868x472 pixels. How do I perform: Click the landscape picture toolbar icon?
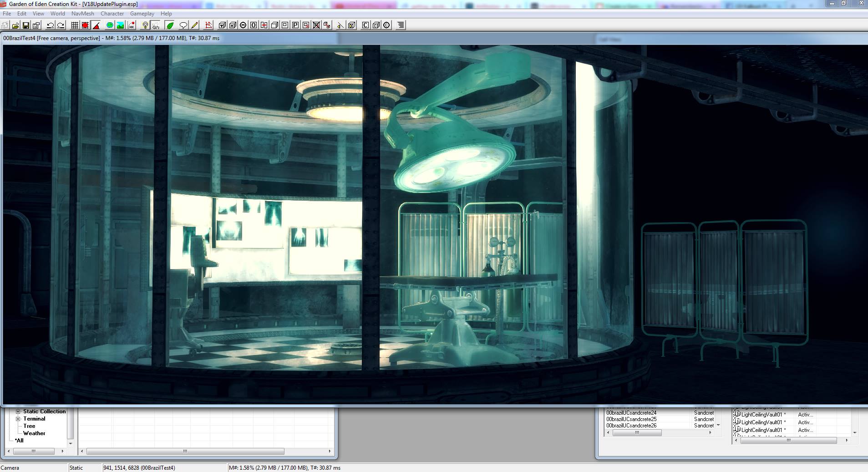(120, 25)
